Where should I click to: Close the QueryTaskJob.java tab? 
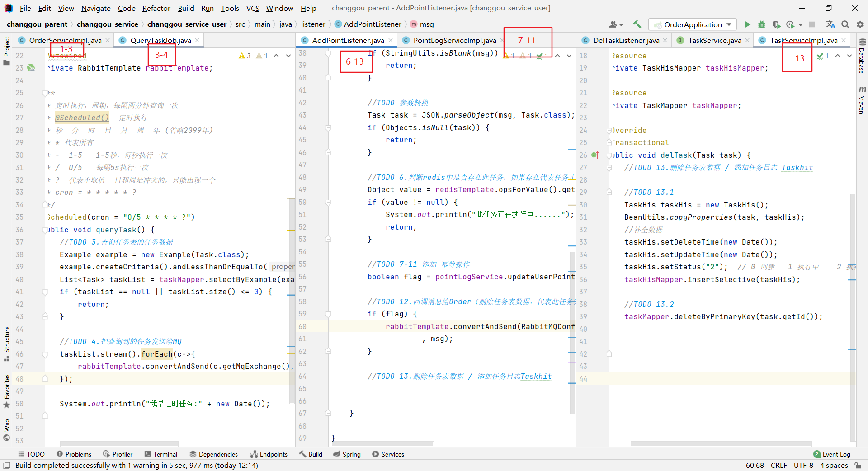[x=197, y=40]
